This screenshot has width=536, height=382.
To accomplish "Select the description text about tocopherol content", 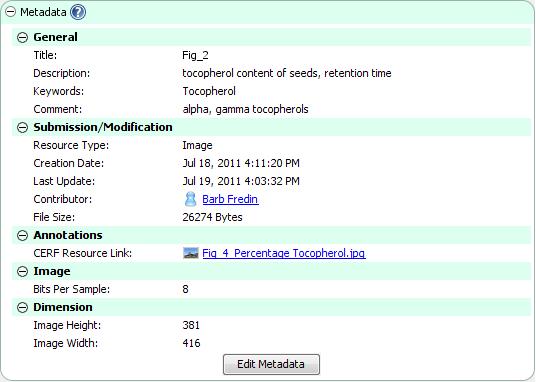I will click(287, 73).
